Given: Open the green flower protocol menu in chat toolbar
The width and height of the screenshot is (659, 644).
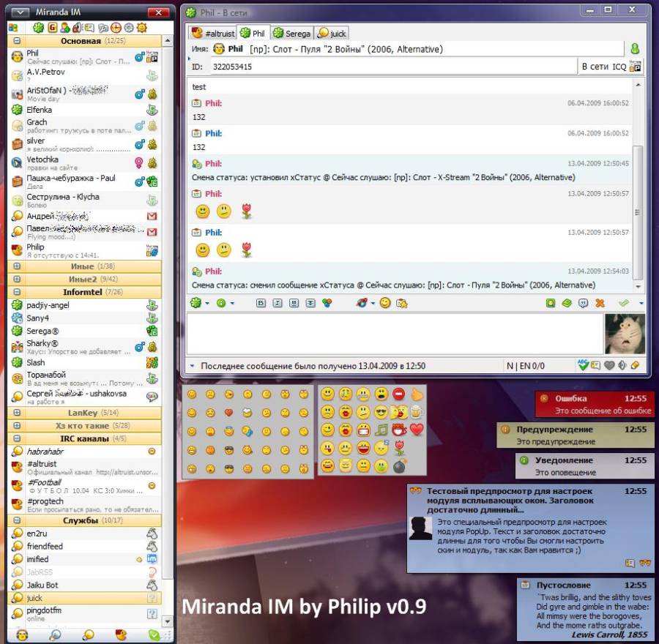Looking at the screenshot, I should 200,303.
